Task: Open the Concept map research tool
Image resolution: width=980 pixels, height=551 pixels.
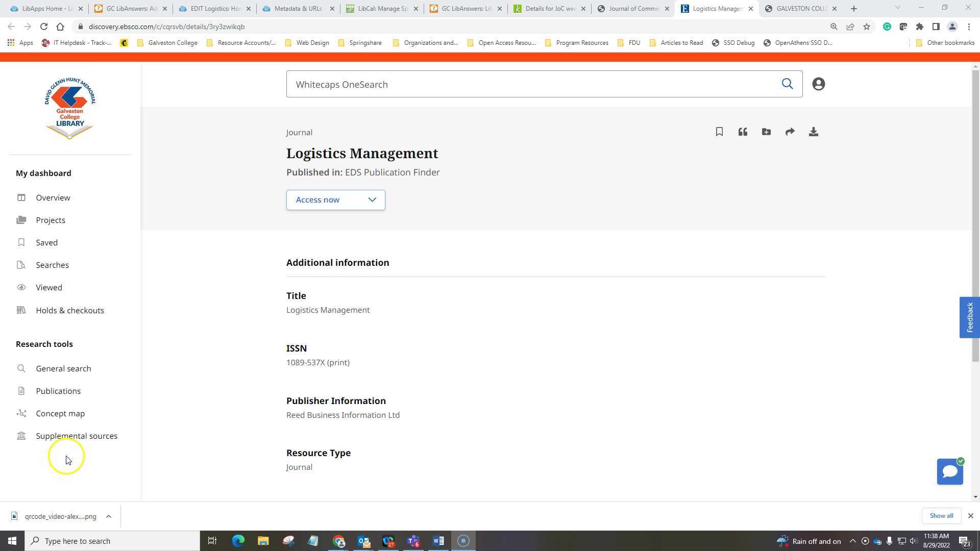Action: pyautogui.click(x=60, y=413)
